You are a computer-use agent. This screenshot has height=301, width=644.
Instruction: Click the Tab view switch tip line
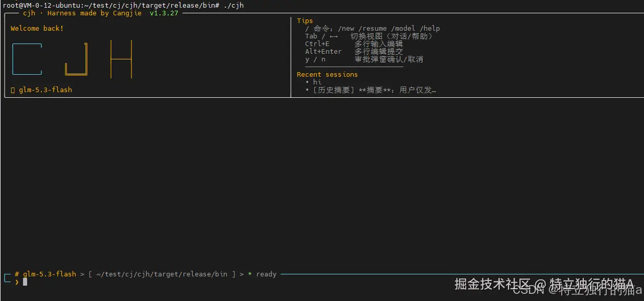(369, 36)
